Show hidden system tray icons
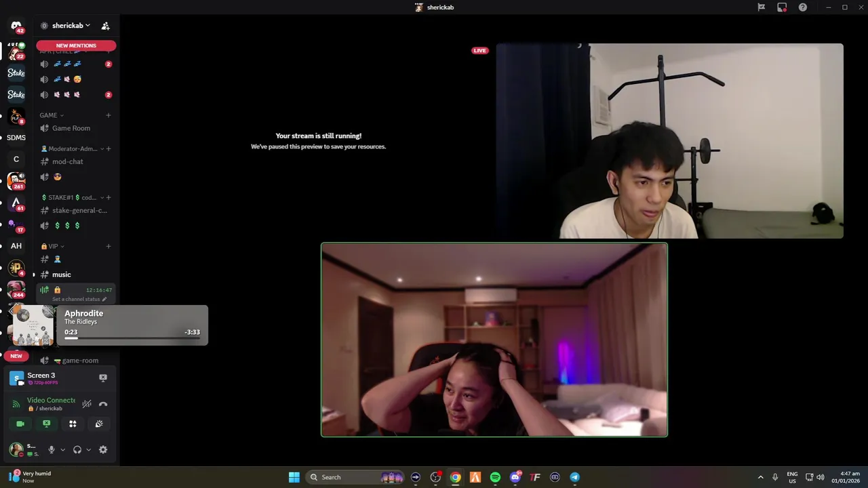This screenshot has width=868, height=488. 760,477
